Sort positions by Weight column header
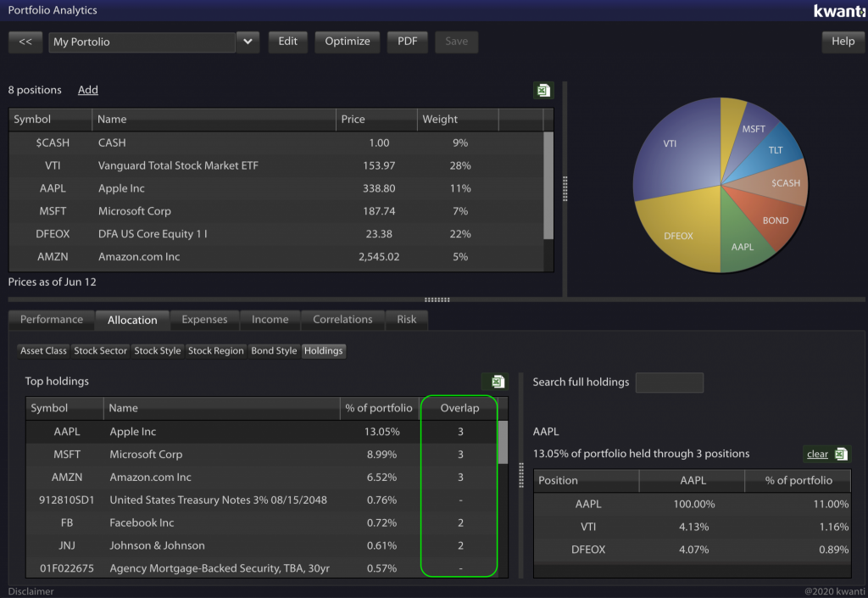868x598 pixels. 458,120
